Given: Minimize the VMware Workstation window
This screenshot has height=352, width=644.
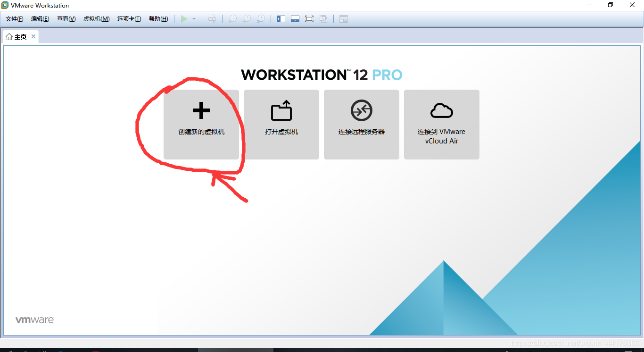Looking at the screenshot, I should [x=589, y=5].
